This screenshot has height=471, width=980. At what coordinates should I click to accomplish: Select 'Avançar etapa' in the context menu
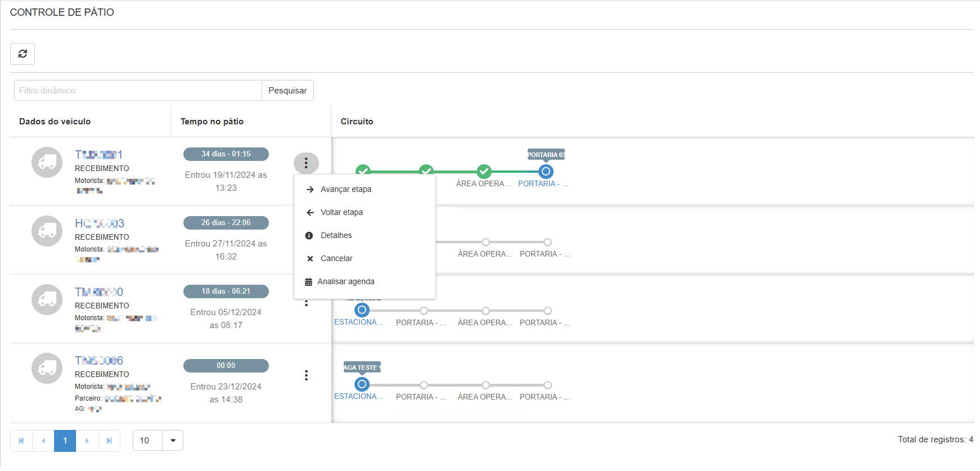pos(345,189)
